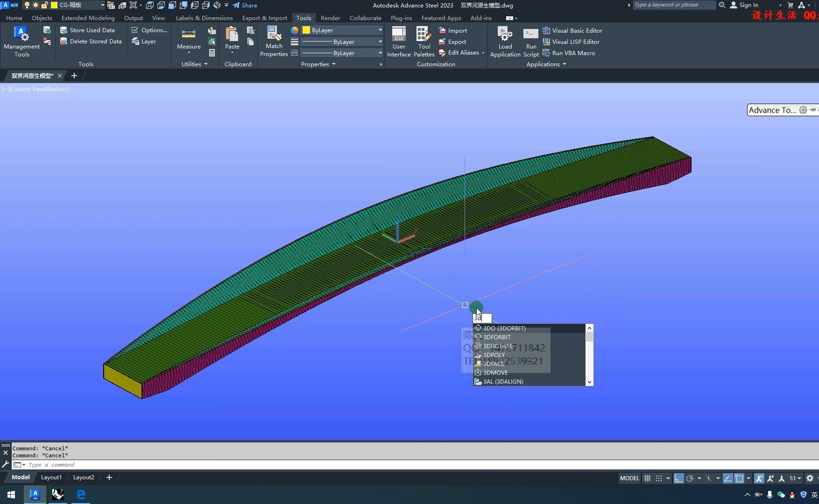Toggle isometric drafting in status bar
The height and width of the screenshot is (504, 819).
coord(709,478)
